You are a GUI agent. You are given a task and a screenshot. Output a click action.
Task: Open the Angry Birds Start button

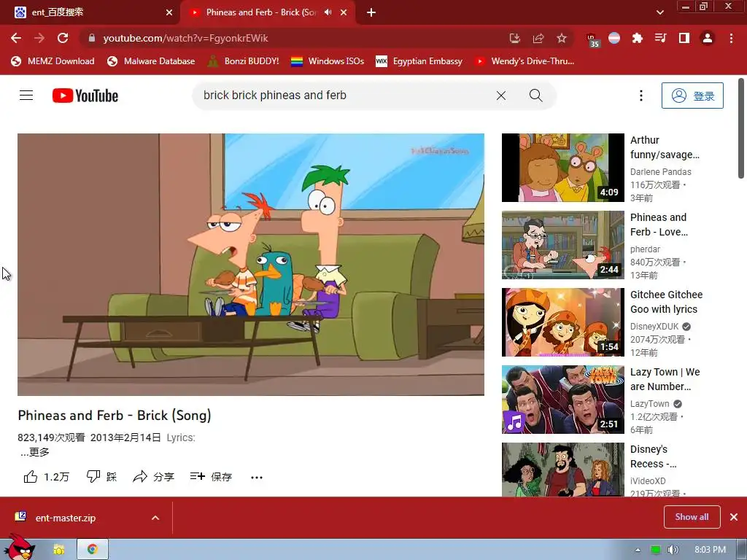point(21,548)
